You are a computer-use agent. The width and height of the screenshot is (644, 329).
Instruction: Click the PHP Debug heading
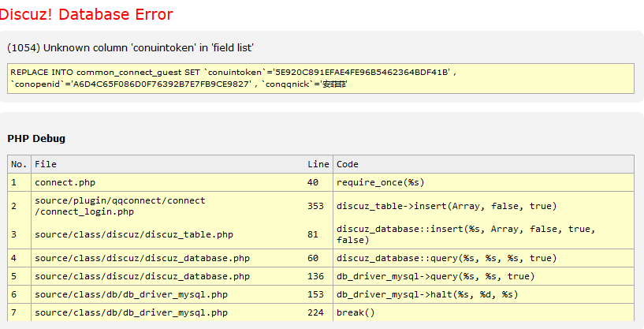(36, 138)
